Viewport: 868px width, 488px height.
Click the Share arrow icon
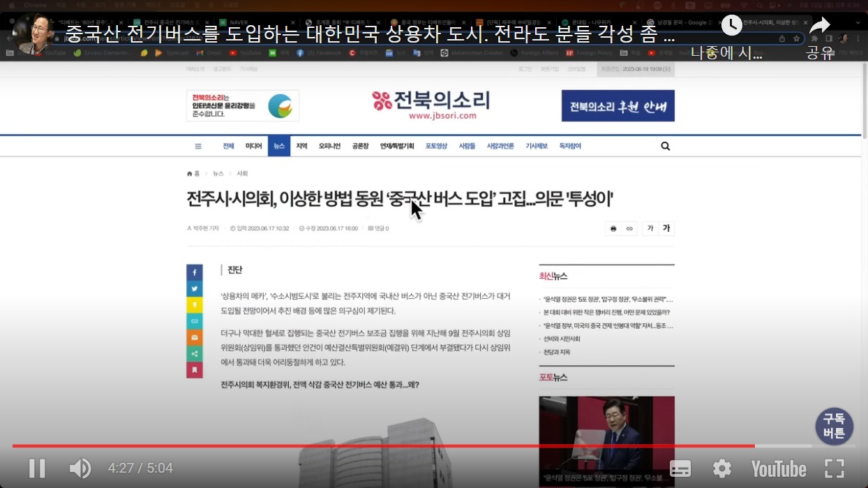(x=819, y=27)
